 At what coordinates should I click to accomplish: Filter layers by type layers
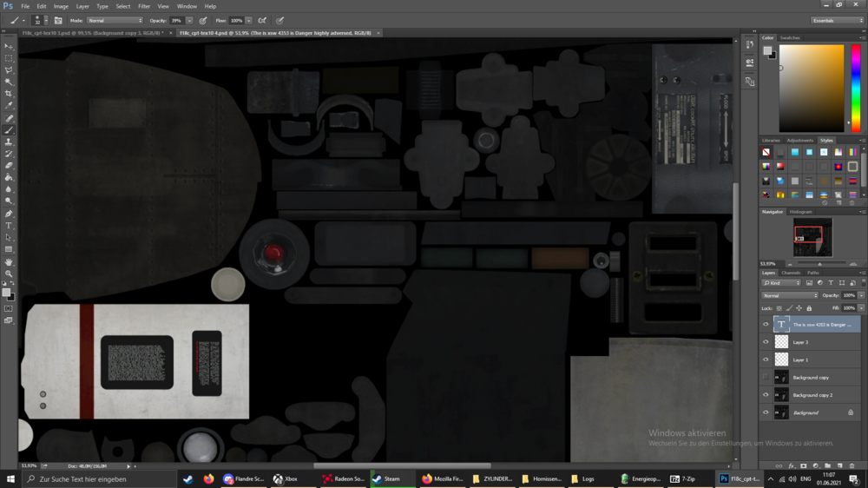[831, 283]
